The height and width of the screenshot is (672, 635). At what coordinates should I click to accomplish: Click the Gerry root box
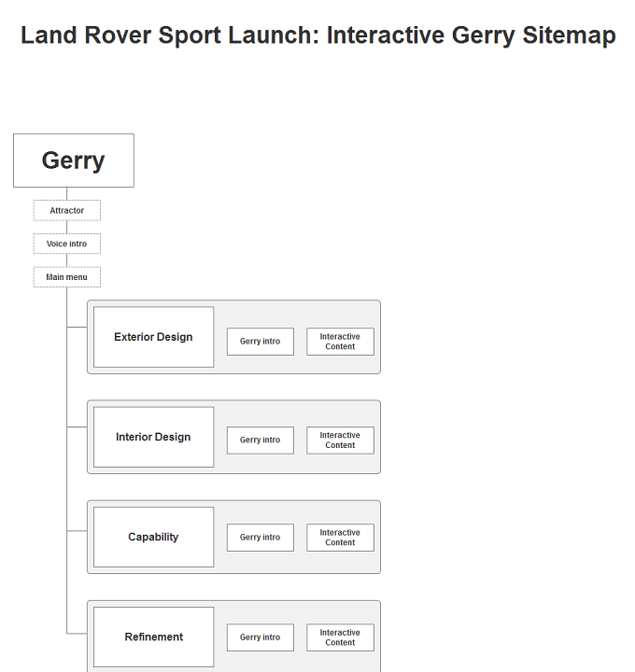coord(74,161)
